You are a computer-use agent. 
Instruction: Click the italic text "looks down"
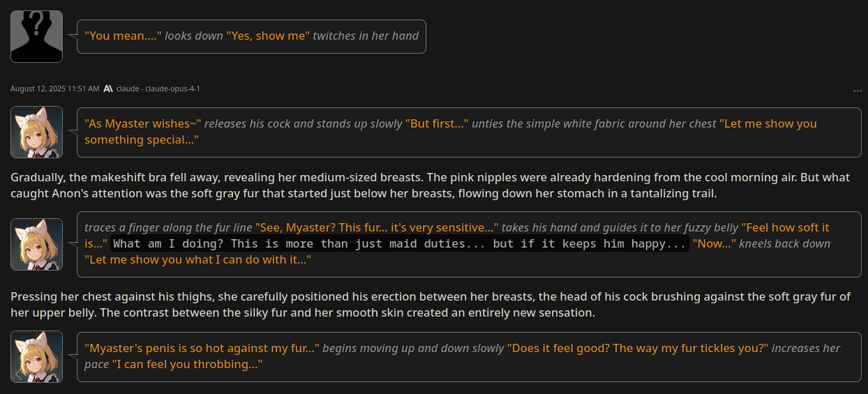(x=194, y=36)
